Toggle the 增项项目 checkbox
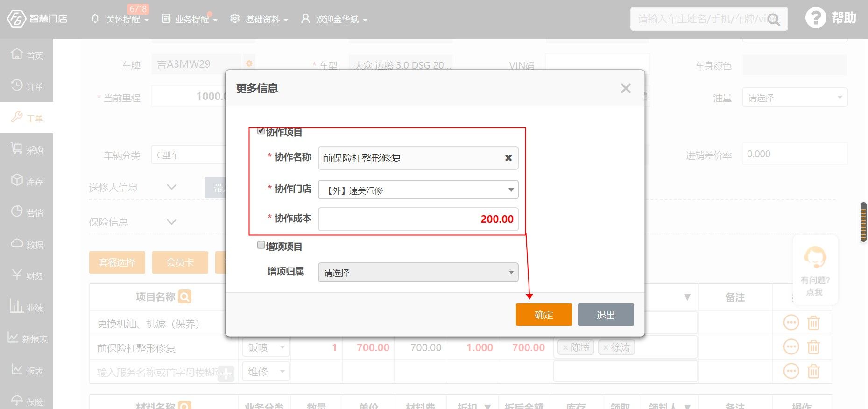The image size is (868, 409). tap(261, 245)
